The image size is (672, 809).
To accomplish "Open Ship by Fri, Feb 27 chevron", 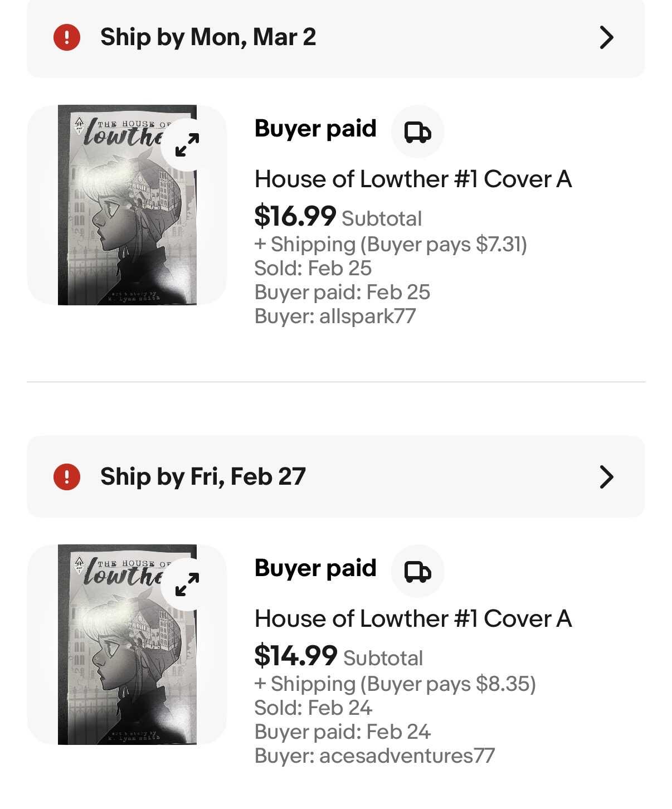I will click(x=606, y=477).
